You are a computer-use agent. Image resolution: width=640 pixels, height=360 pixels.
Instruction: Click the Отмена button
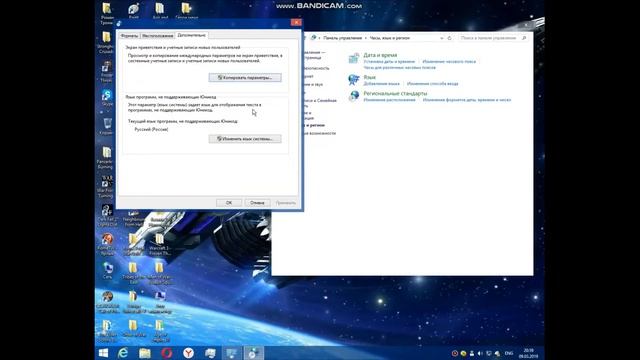click(x=257, y=202)
